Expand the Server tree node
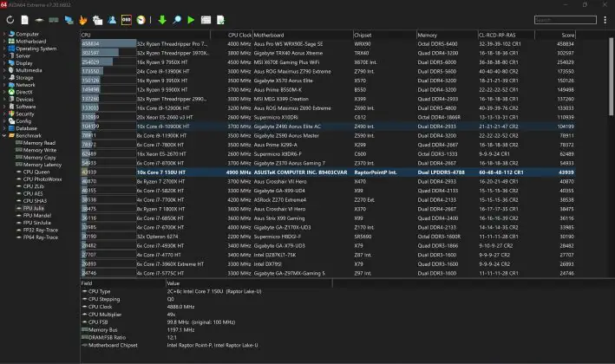Image resolution: width=615 pixels, height=364 pixels. point(4,55)
